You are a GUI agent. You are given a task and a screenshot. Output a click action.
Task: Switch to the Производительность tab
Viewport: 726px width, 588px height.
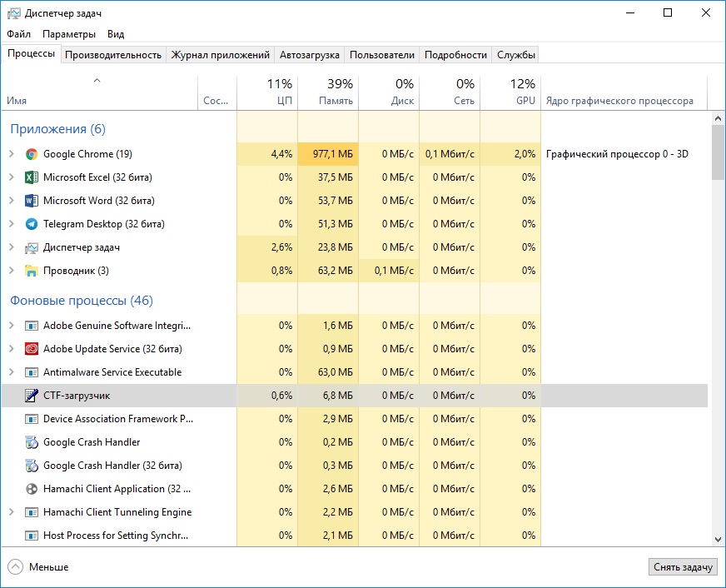[113, 55]
